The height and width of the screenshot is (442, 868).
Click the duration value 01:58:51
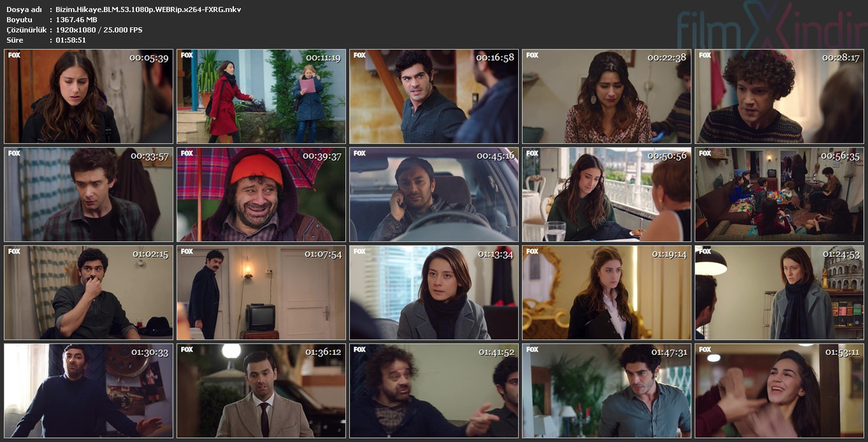tap(71, 40)
